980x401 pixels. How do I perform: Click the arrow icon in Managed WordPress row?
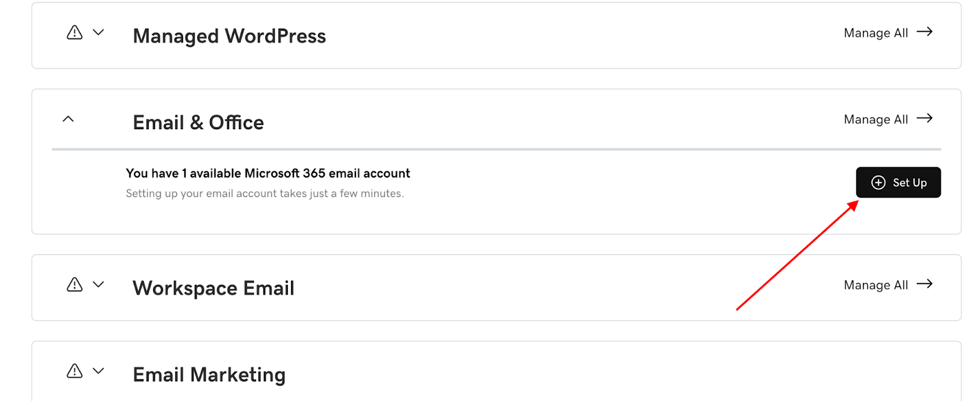tap(924, 32)
